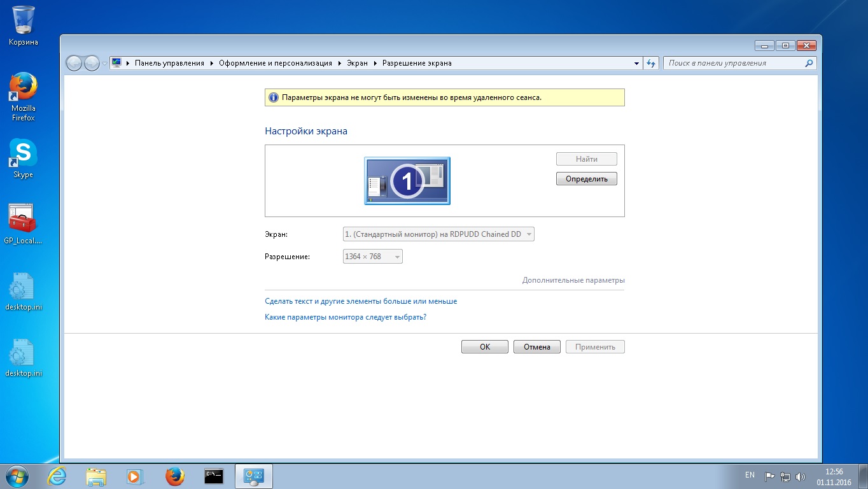Open the Skype desktop icon

[x=23, y=153]
